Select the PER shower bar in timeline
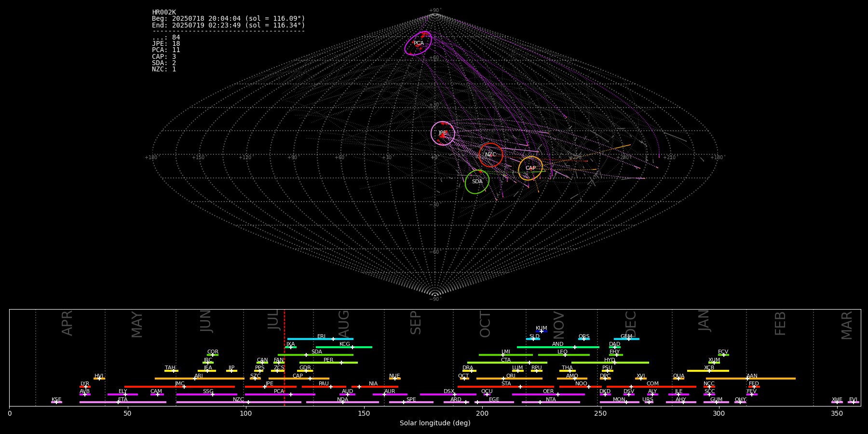 point(328,363)
